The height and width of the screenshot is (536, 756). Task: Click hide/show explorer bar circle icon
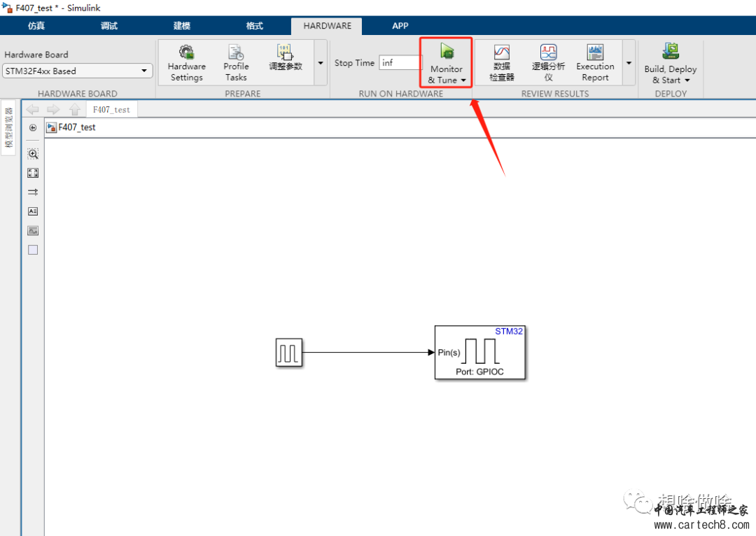coord(33,128)
